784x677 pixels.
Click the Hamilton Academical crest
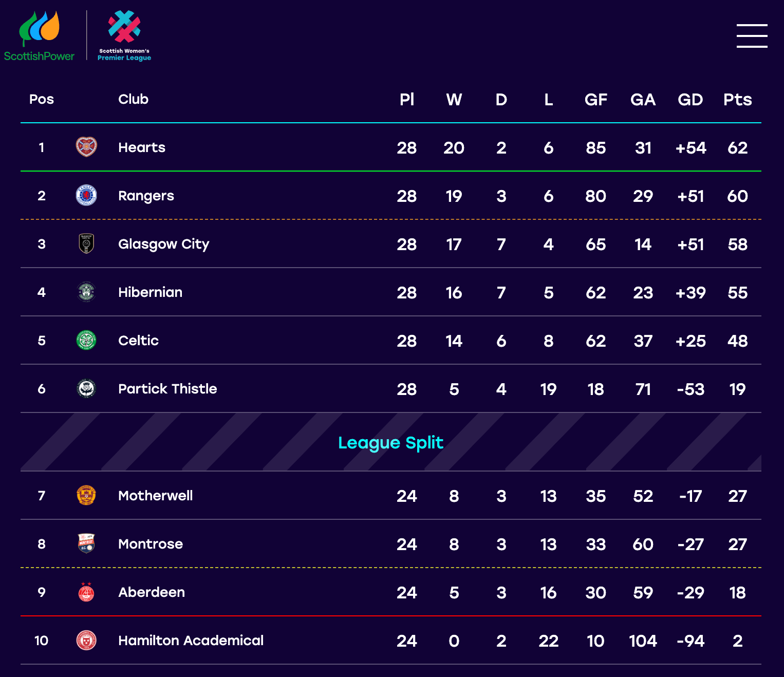point(86,640)
